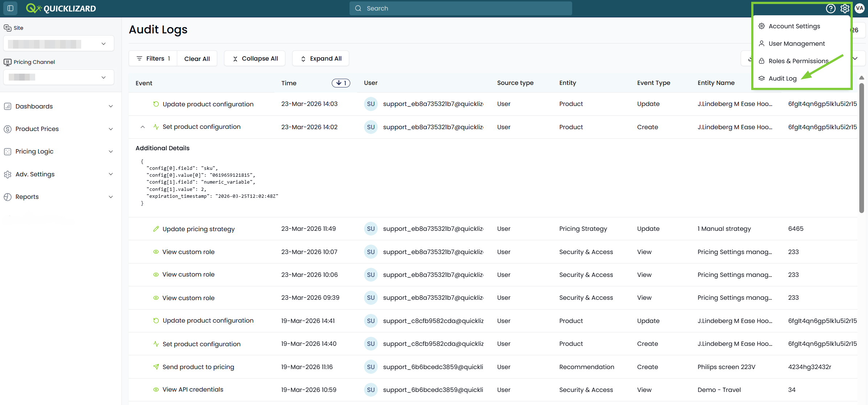
Task: Click the Entity column header
Action: tap(567, 83)
